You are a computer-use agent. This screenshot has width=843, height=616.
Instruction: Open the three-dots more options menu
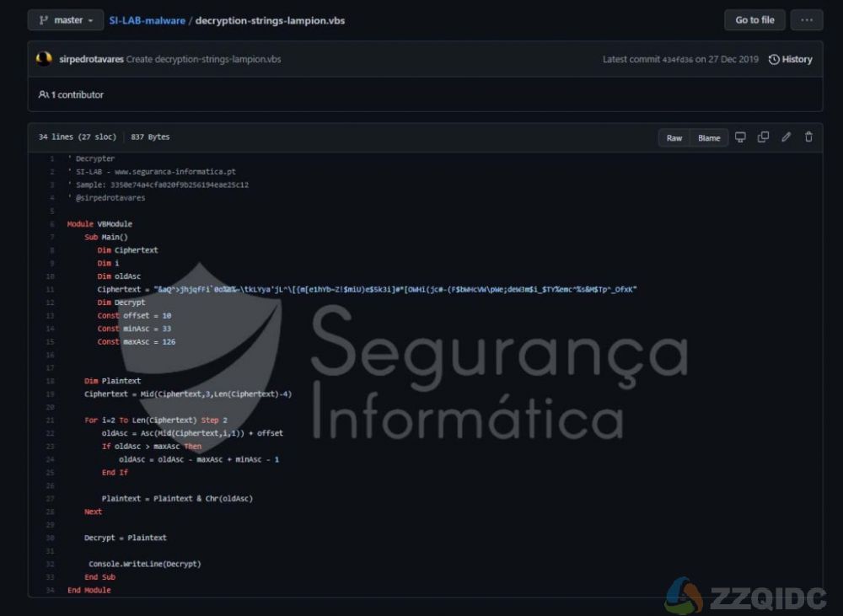point(807,20)
